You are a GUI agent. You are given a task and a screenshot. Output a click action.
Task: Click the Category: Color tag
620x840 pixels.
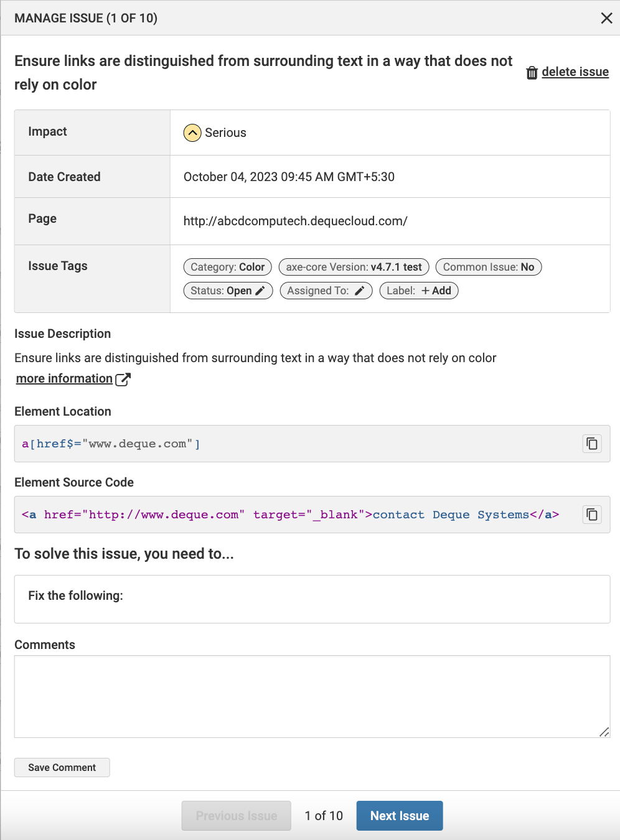[227, 267]
